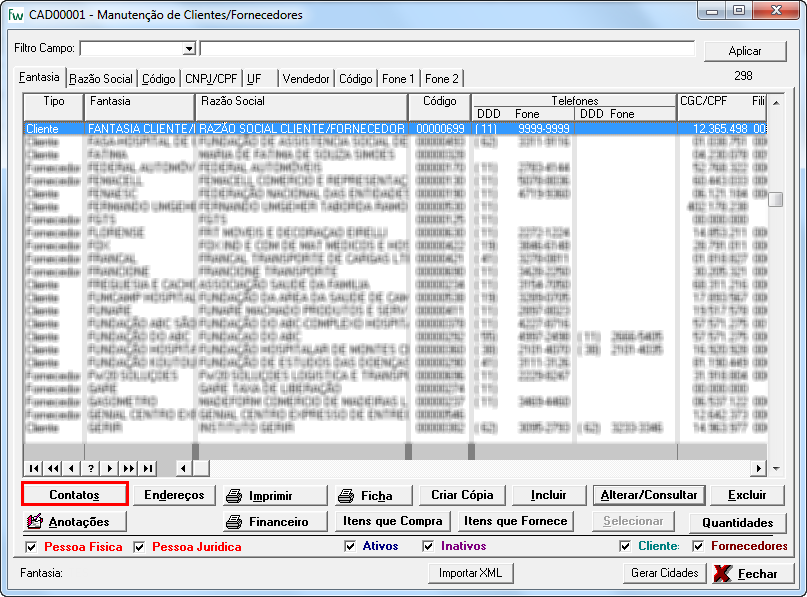Click the question mark navigator button
Viewport: 807px width, 597px height.
pos(91,468)
